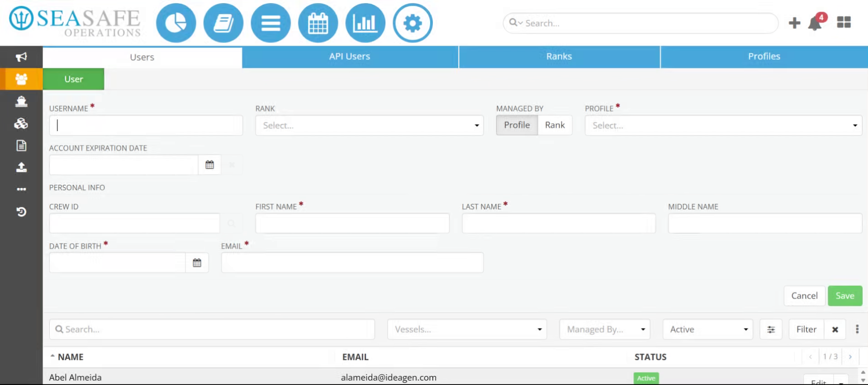Open the bar chart reports icon
The height and width of the screenshot is (385, 868).
365,23
